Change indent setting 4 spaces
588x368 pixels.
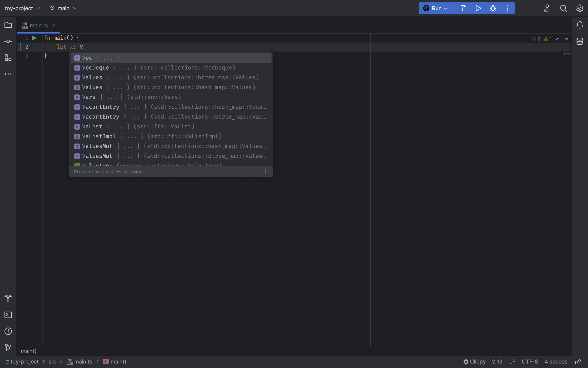556,362
